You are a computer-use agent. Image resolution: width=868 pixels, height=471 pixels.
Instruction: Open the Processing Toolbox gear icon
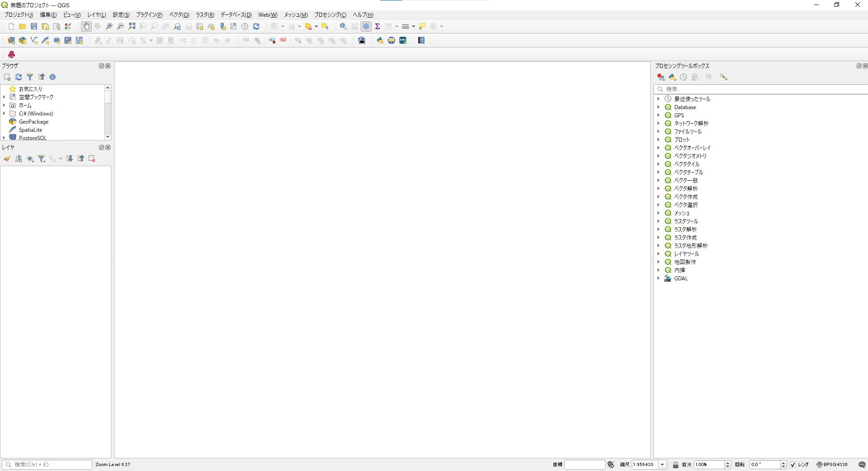(366, 27)
